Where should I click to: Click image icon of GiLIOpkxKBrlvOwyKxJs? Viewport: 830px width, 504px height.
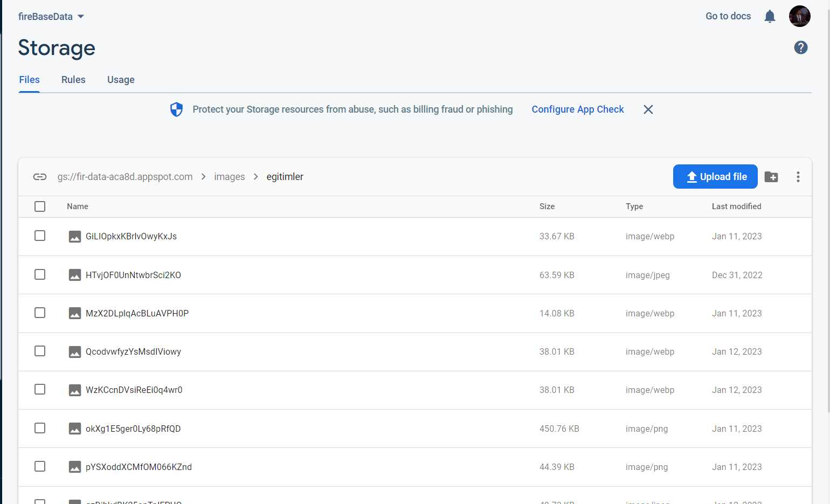[75, 237]
